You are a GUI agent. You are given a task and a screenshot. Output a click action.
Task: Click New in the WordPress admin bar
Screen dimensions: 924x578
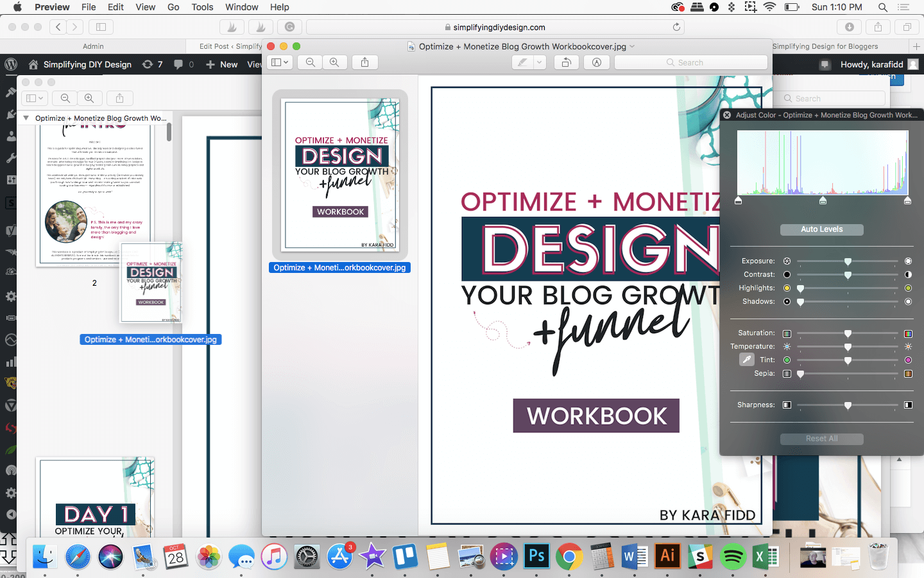point(222,64)
